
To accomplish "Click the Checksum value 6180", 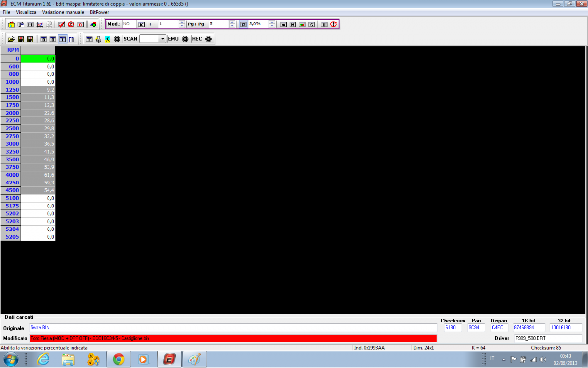I will pos(453,328).
